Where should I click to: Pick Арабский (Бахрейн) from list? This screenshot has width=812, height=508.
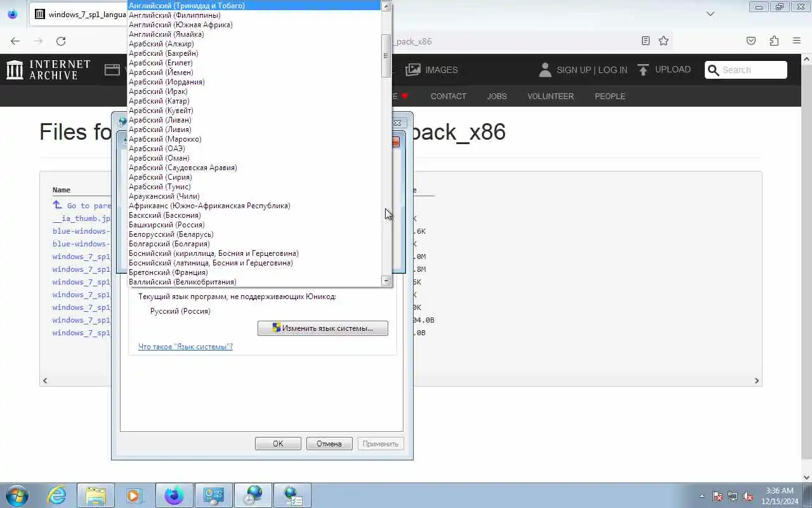coord(254,53)
